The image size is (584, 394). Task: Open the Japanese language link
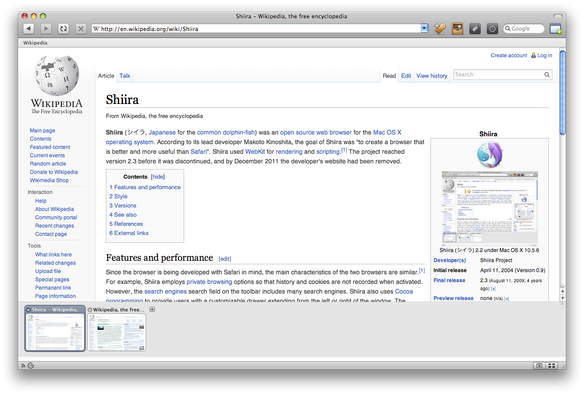click(x=162, y=132)
